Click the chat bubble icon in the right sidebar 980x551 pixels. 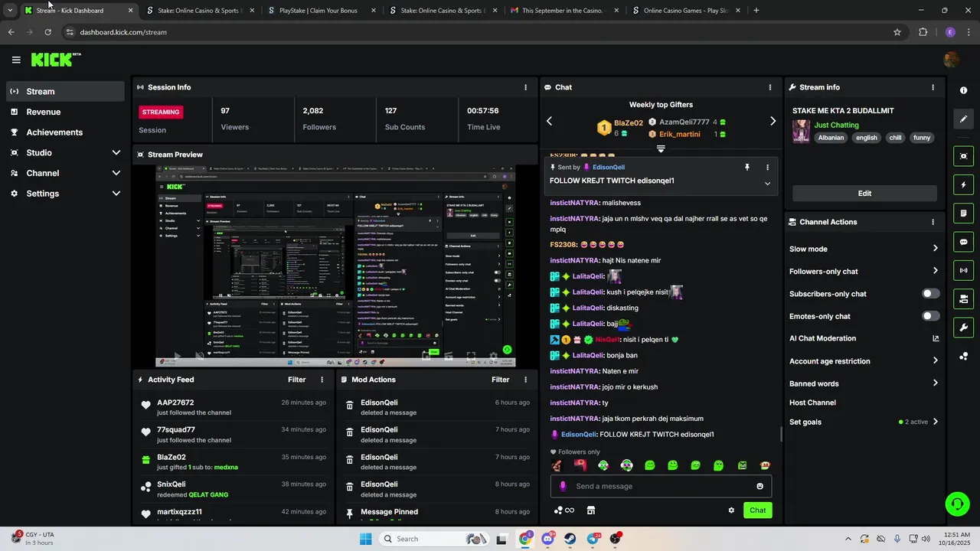pyautogui.click(x=963, y=242)
